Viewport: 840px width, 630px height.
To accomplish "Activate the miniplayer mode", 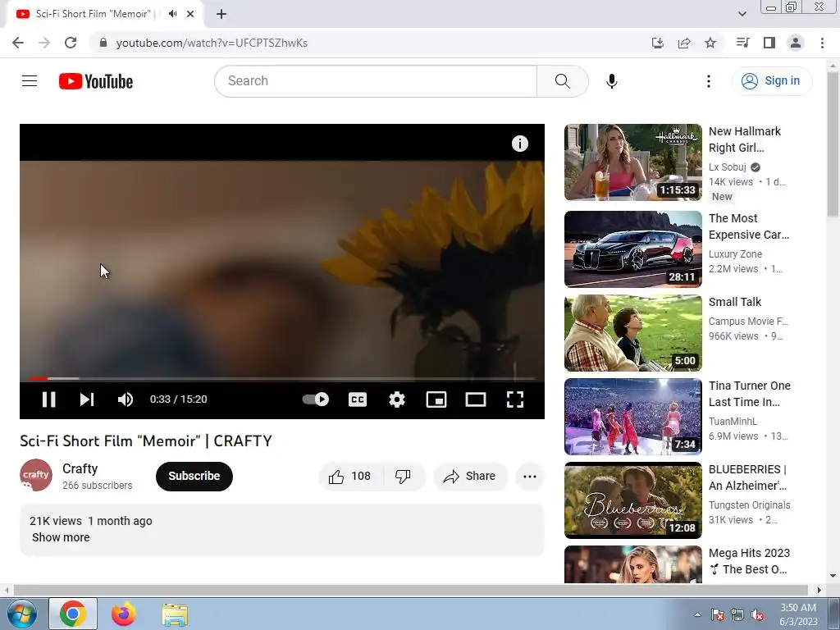I will (436, 399).
